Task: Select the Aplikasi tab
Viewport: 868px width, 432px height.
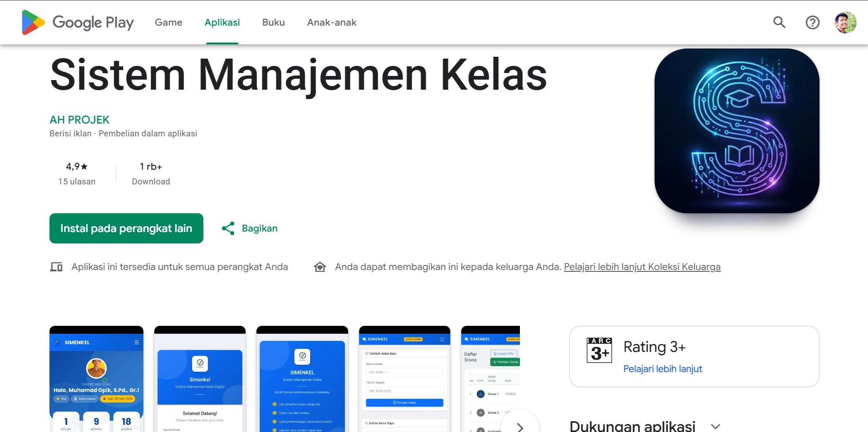Action: (222, 22)
